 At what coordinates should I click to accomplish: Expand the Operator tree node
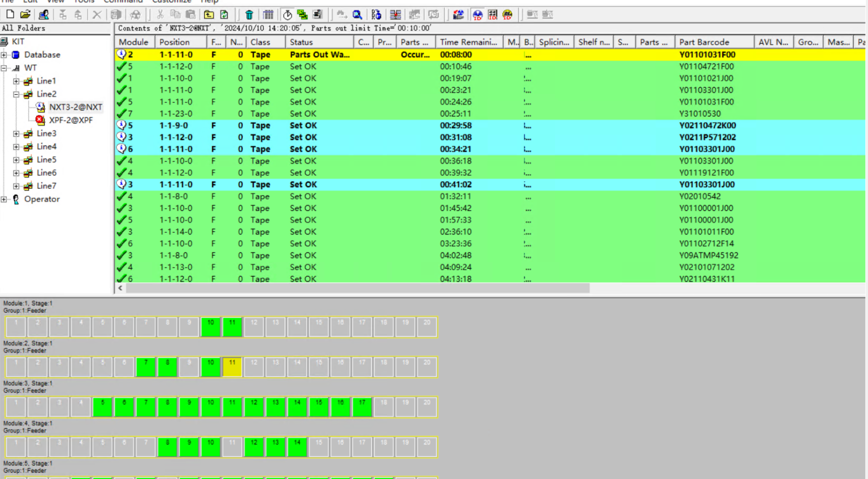point(4,199)
